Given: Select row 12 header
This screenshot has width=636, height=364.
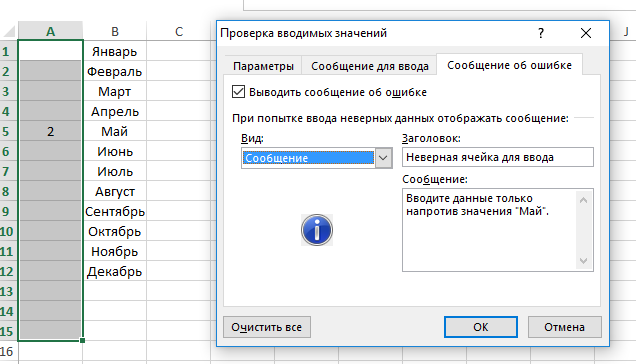Looking at the screenshot, I should coord(9,271).
